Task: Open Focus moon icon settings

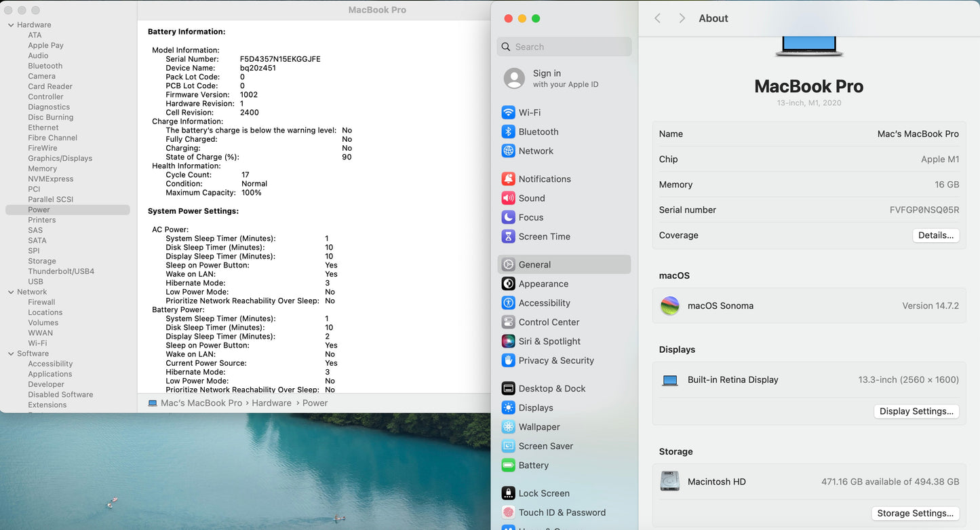Action: tap(508, 217)
